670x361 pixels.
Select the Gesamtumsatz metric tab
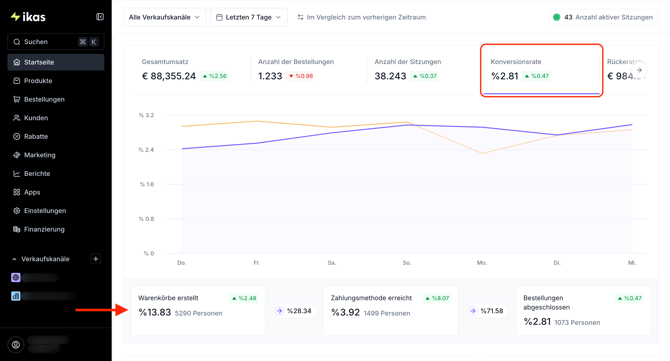(x=192, y=70)
